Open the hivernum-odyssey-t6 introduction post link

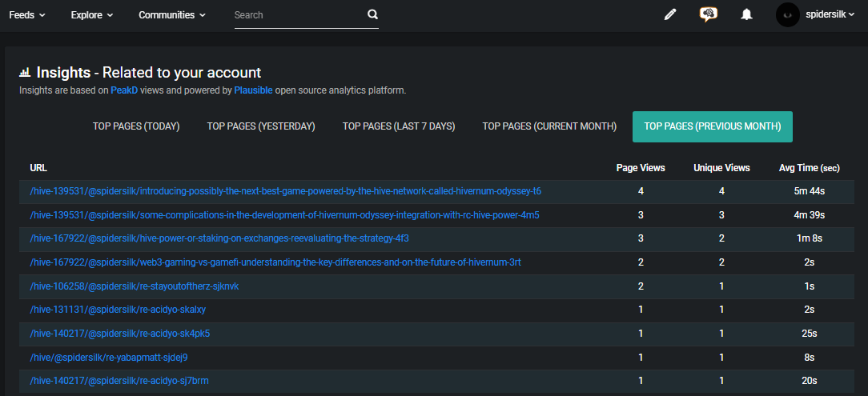[286, 191]
